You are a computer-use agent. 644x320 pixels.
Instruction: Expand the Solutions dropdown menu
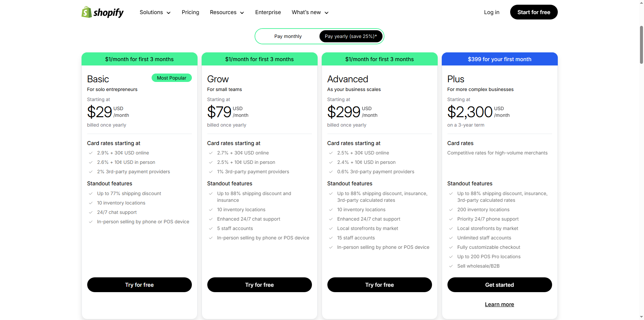click(x=155, y=12)
